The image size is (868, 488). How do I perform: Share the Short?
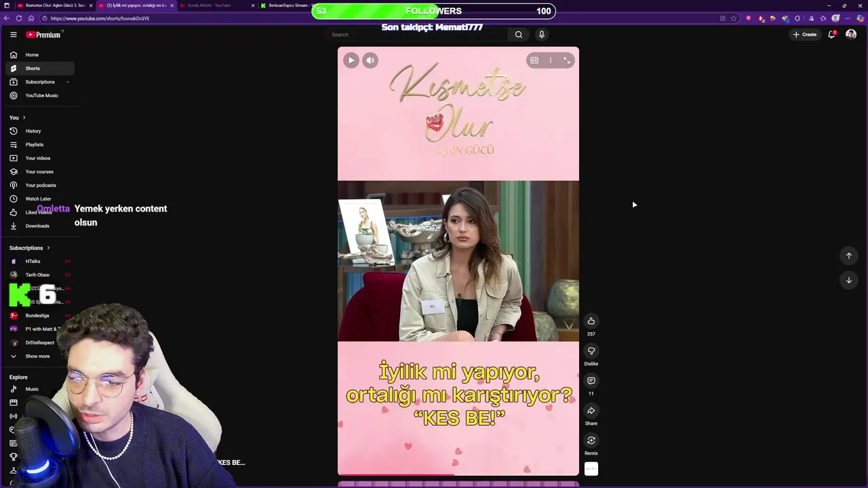591,411
